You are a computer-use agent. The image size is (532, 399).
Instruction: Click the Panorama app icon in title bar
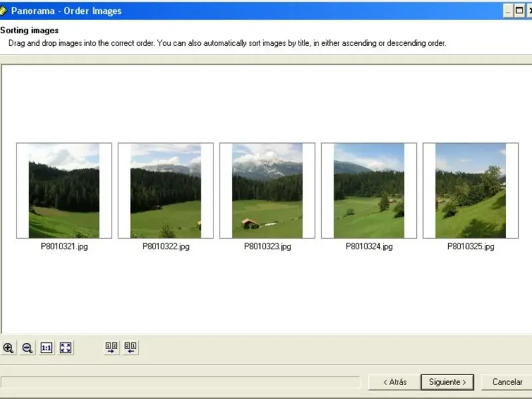(x=3, y=11)
